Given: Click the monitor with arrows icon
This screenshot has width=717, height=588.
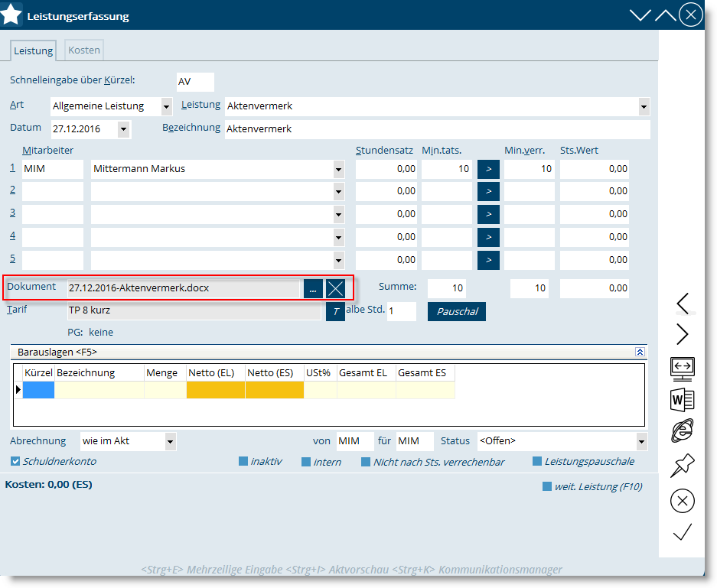Looking at the screenshot, I should click(x=683, y=369).
